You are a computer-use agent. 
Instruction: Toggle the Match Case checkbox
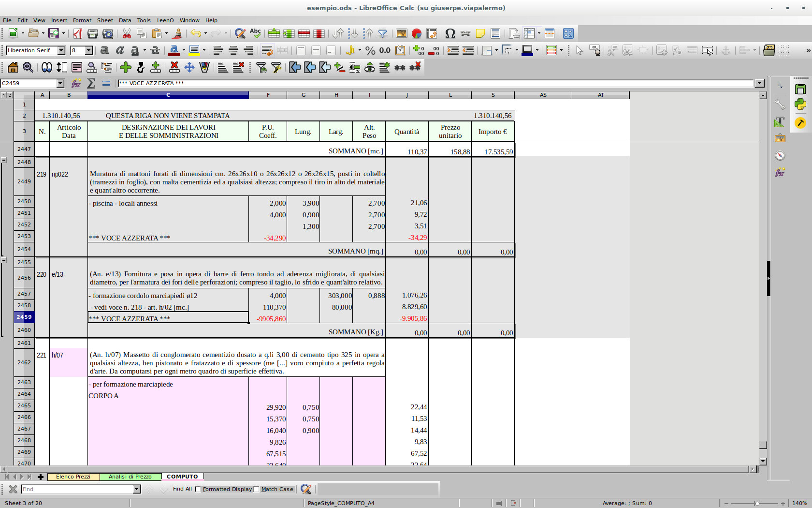(256, 489)
